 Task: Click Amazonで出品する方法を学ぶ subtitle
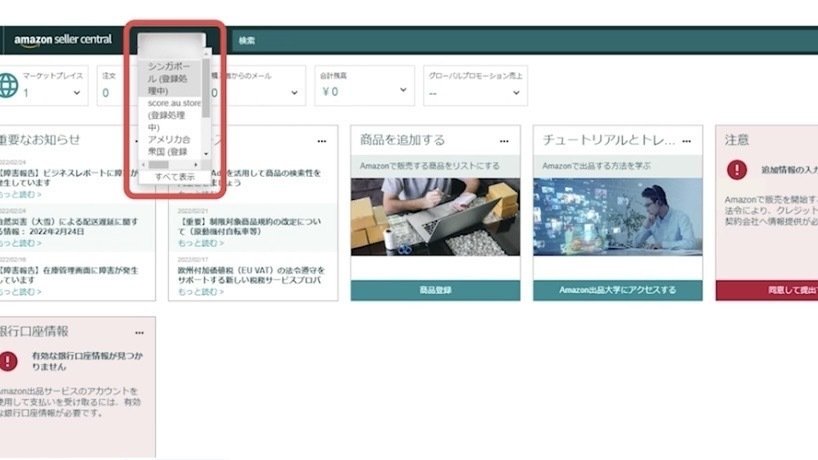click(596, 166)
